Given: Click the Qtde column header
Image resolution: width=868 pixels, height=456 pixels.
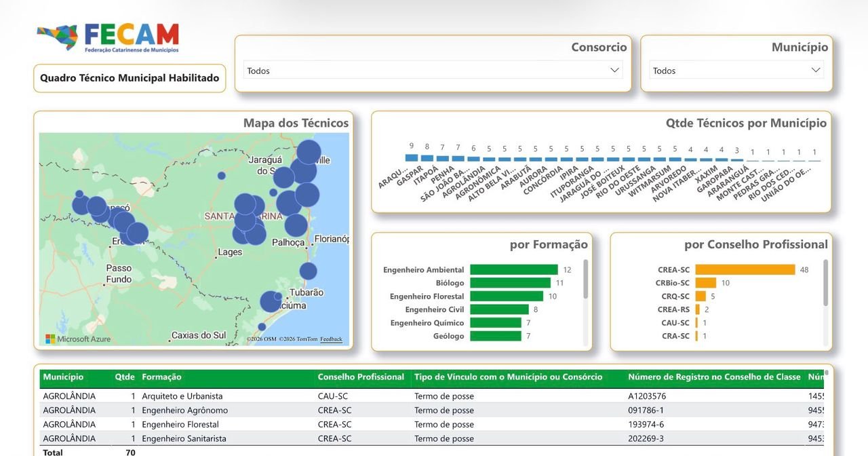Looking at the screenshot, I should pyautogui.click(x=125, y=377).
